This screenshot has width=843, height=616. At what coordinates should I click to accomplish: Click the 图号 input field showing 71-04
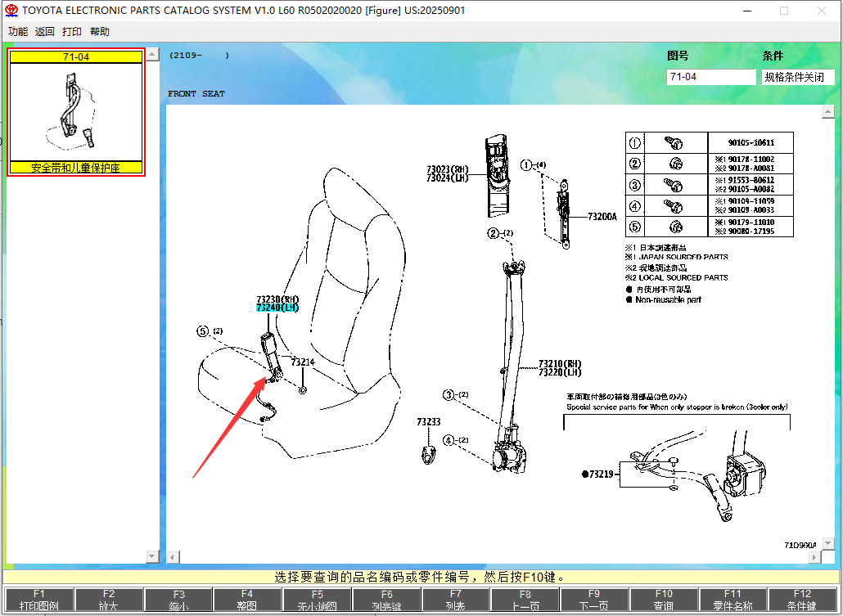[710, 77]
